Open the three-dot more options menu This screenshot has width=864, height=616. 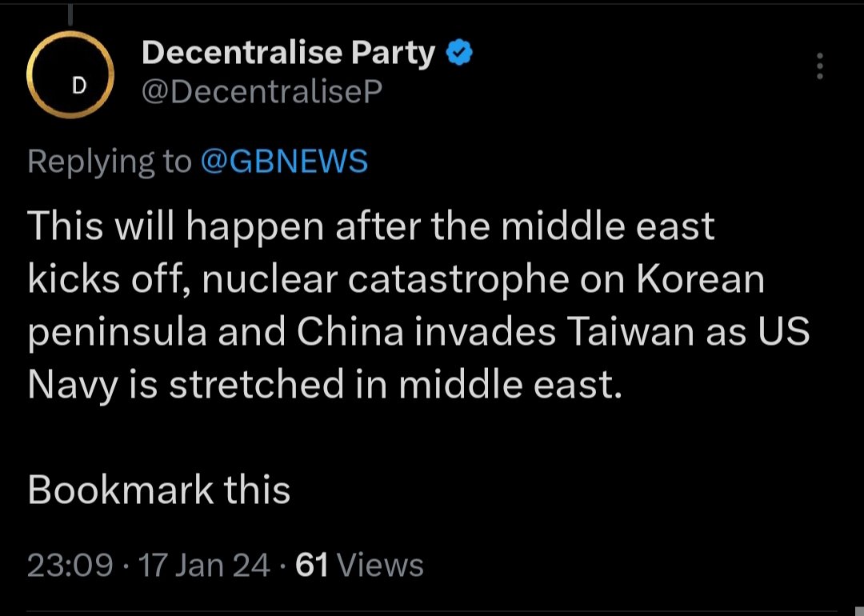tap(819, 66)
